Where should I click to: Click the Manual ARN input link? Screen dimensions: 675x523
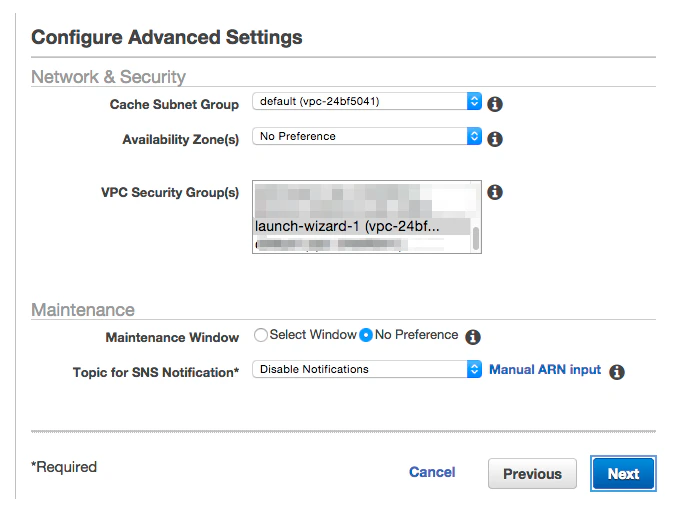[x=545, y=370]
